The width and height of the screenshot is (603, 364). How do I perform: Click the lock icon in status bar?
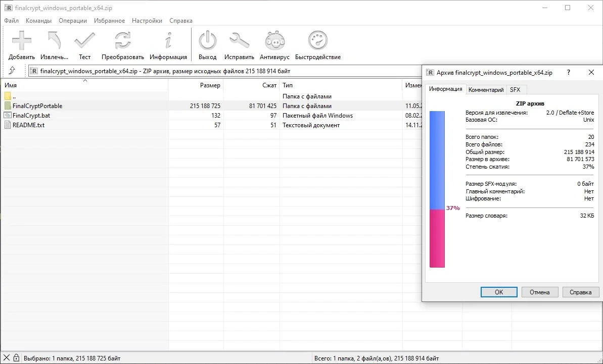tap(16, 358)
